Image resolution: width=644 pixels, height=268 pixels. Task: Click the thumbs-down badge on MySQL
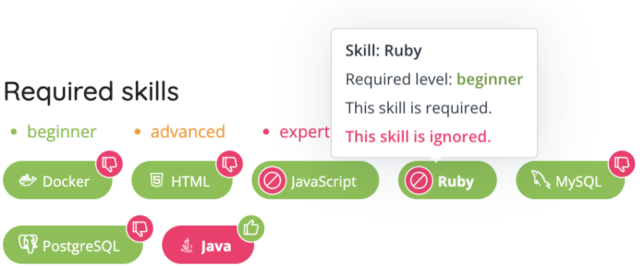(x=621, y=164)
